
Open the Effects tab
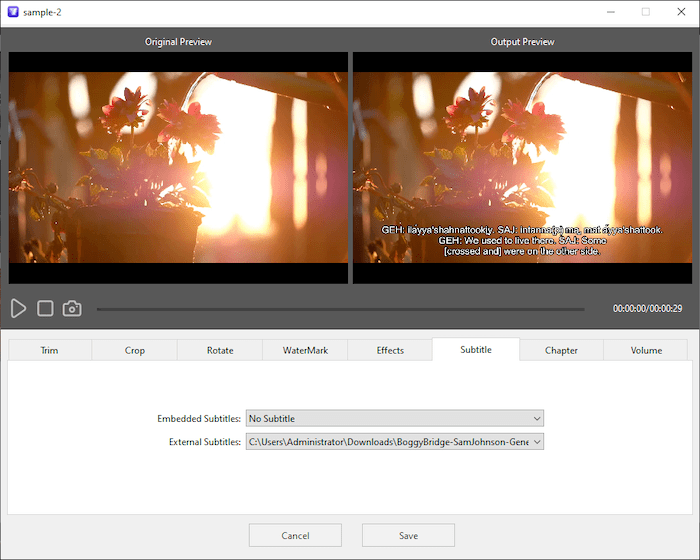click(x=390, y=350)
